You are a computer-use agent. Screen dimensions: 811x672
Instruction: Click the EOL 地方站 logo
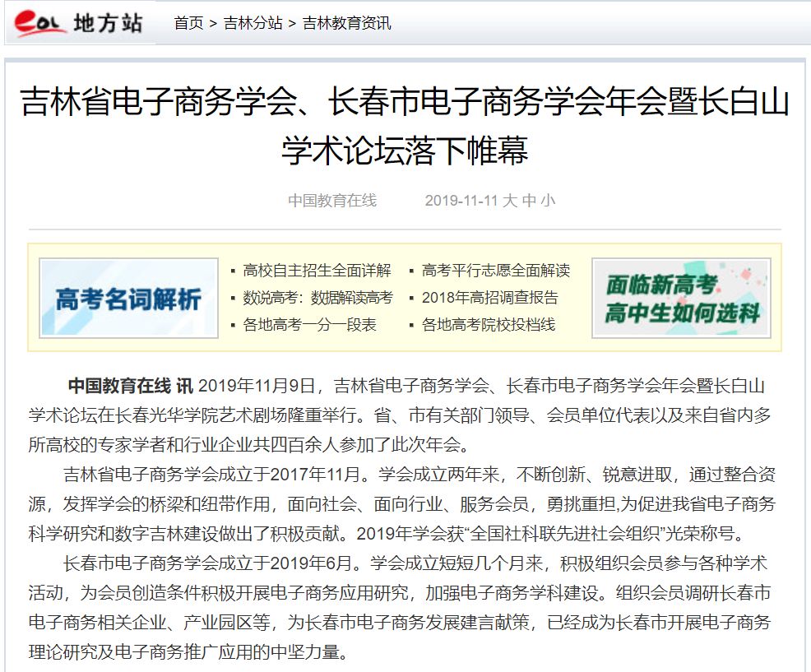pyautogui.click(x=80, y=24)
